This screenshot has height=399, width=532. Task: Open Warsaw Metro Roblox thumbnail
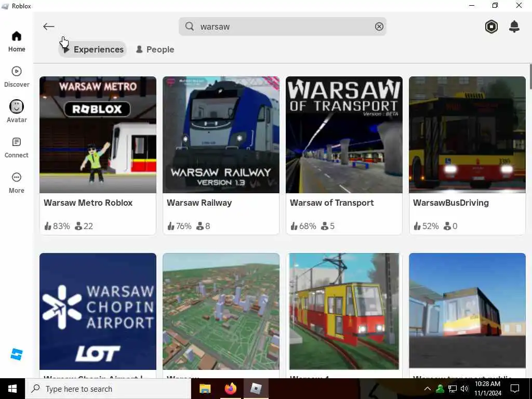point(98,135)
